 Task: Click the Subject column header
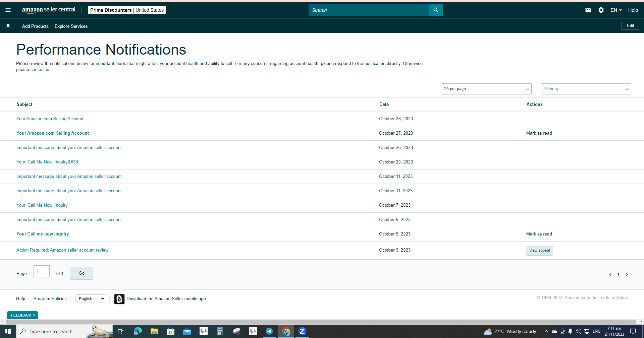pyautogui.click(x=24, y=104)
